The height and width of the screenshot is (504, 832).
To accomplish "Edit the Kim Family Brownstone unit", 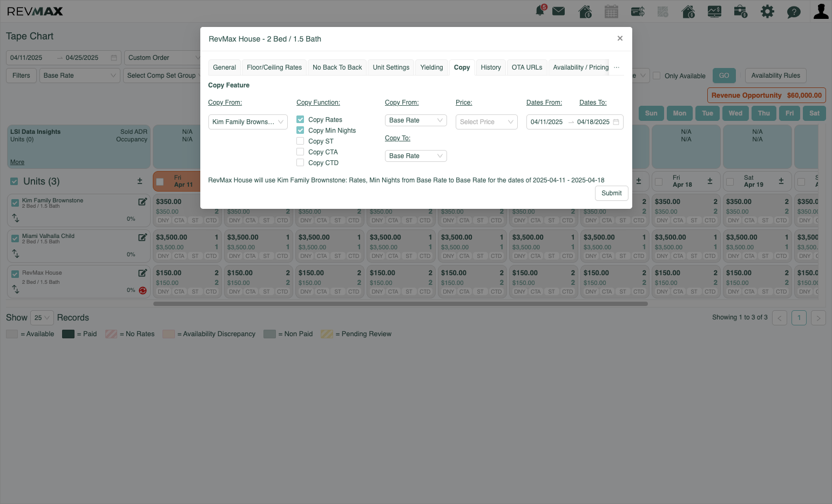I will [x=143, y=202].
